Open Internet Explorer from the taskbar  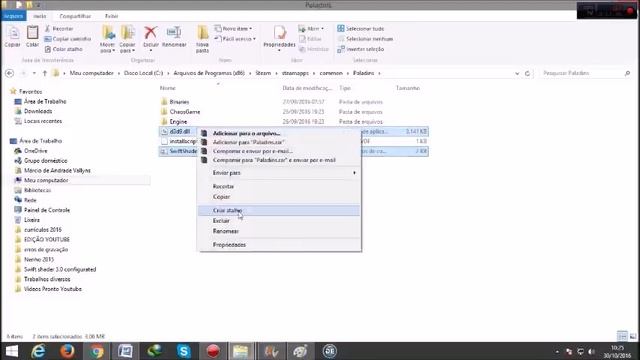pyautogui.click(x=38, y=351)
